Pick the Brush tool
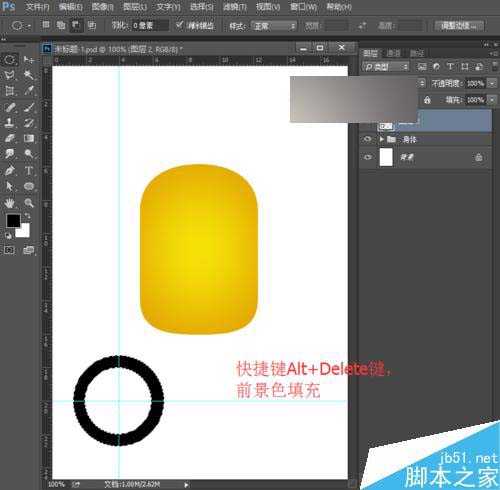Viewport: 500px width, 490px height. click(29, 107)
